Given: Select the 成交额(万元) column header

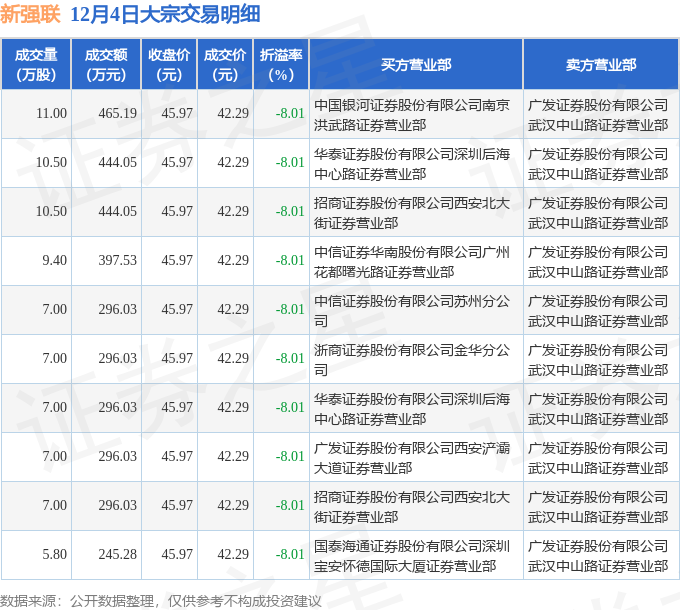Looking at the screenshot, I should click(106, 65).
